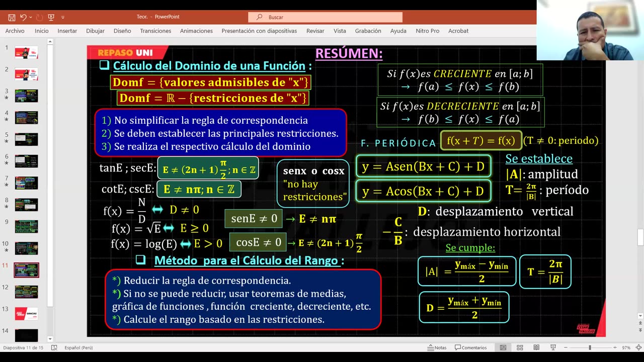Select slide 12 thumbnail
Image resolution: width=644 pixels, height=362 pixels.
(x=26, y=292)
